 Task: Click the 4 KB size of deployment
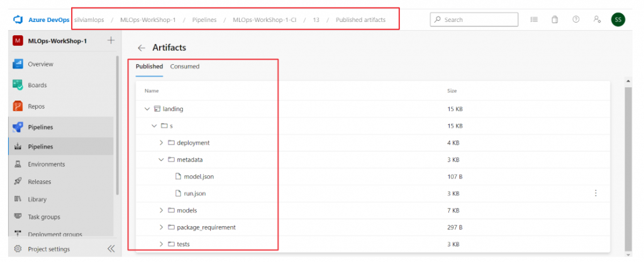[x=453, y=143]
